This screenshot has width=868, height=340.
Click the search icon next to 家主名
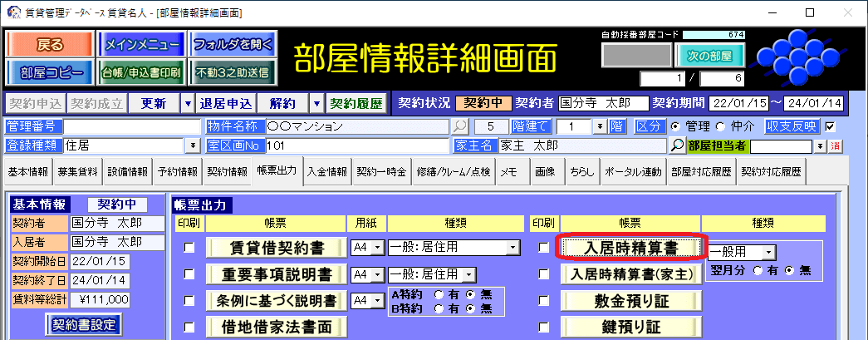click(677, 145)
